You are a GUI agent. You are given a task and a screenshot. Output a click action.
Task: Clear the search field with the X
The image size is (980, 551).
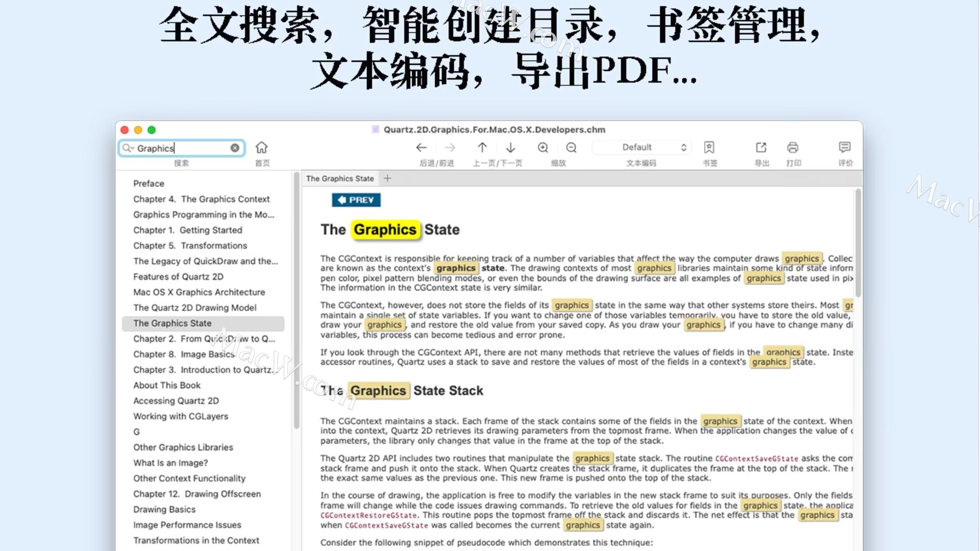pos(235,148)
